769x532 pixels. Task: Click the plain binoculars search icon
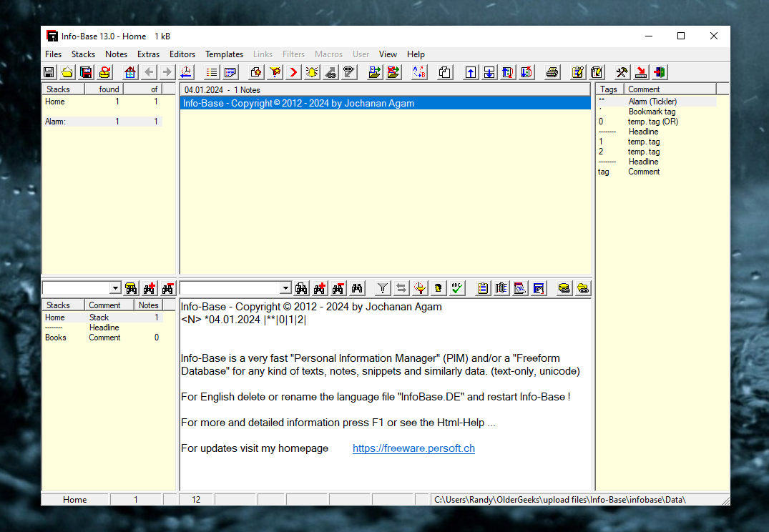coord(357,288)
